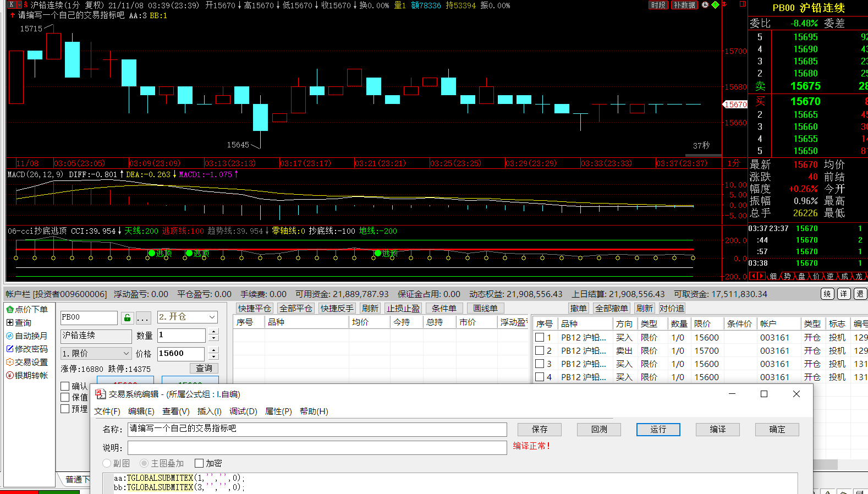Click the 补数据 button above the chart
The height and width of the screenshot is (494, 868).
click(685, 5)
